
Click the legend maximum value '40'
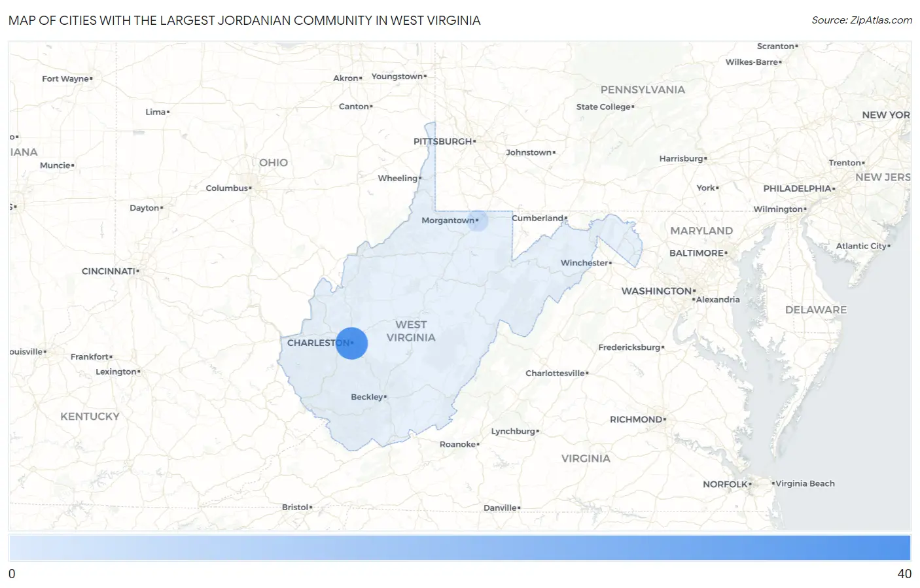(904, 574)
